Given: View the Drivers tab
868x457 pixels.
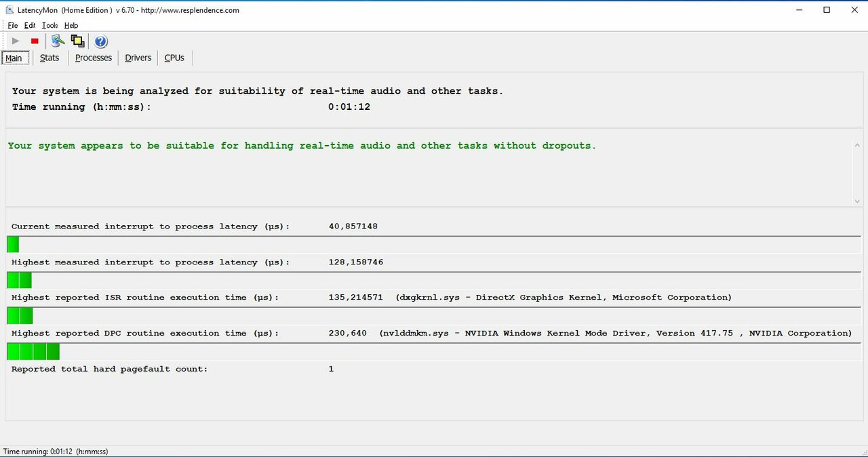Looking at the screenshot, I should (138, 58).
